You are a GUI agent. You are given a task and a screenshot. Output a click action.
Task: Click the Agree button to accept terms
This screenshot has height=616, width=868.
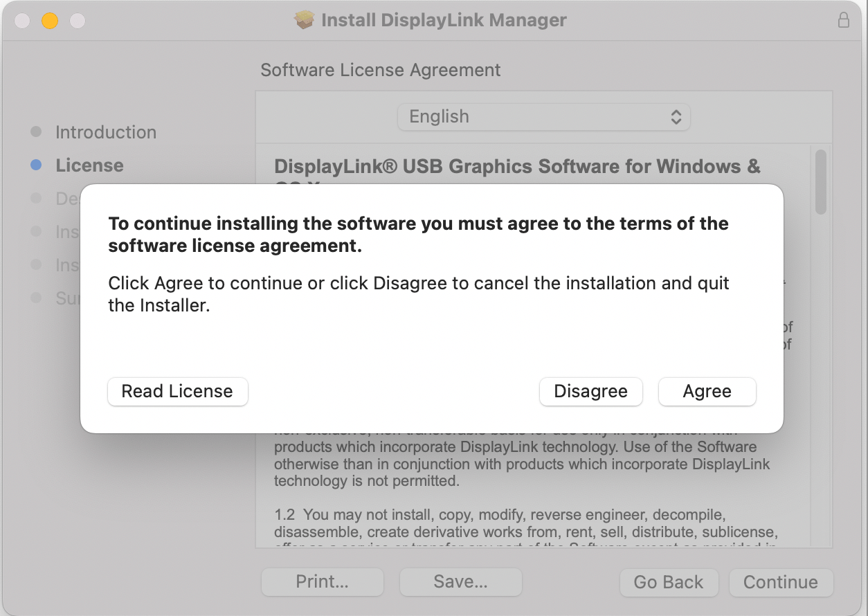(x=707, y=391)
